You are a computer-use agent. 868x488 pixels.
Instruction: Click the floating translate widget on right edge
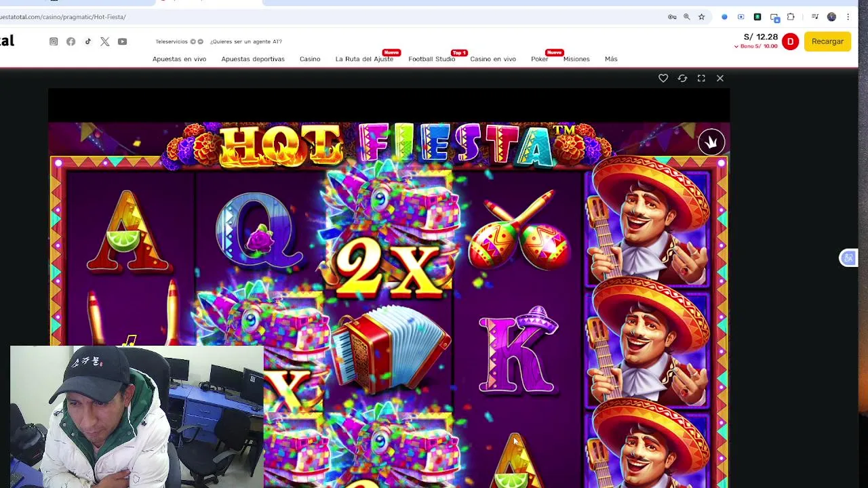[x=848, y=258]
